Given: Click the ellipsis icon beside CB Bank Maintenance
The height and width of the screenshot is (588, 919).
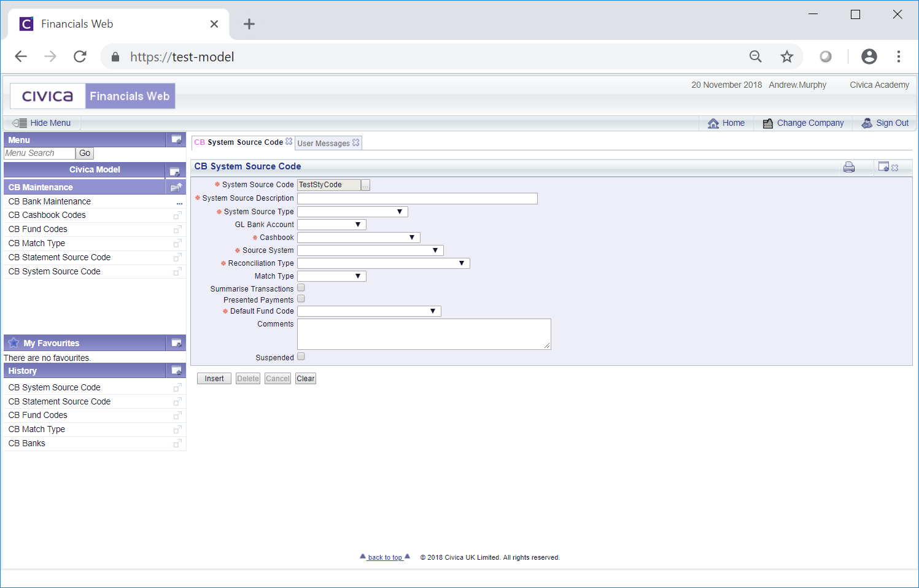Looking at the screenshot, I should pyautogui.click(x=179, y=203).
